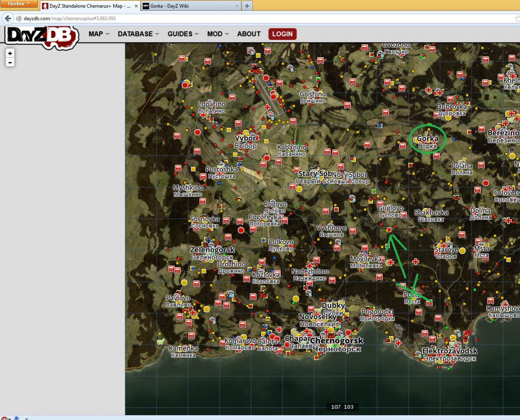Click the red cross medical marker on the airfield

click(267, 107)
